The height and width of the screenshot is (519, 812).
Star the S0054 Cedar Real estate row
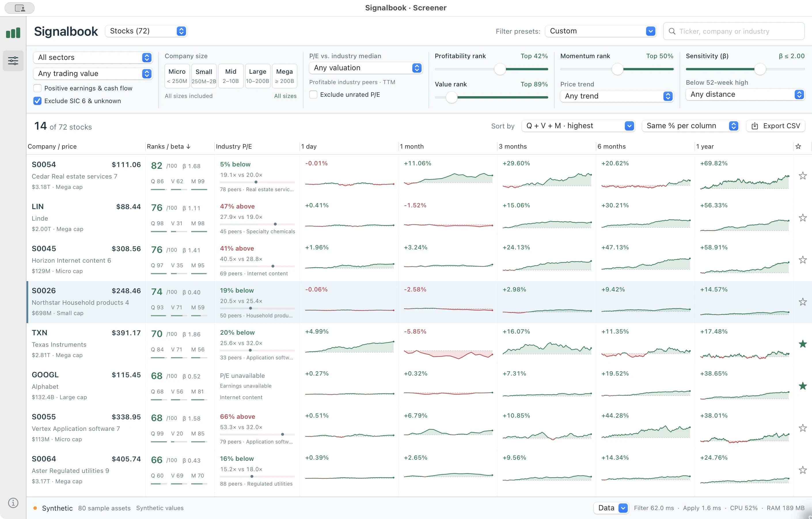(x=802, y=176)
